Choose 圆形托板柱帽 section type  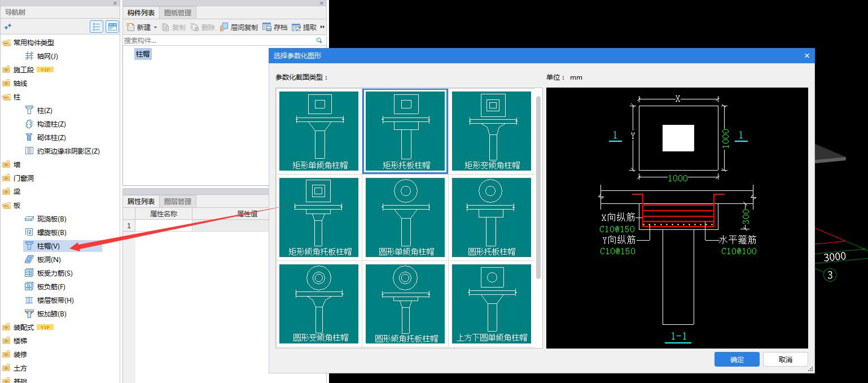[492, 217]
